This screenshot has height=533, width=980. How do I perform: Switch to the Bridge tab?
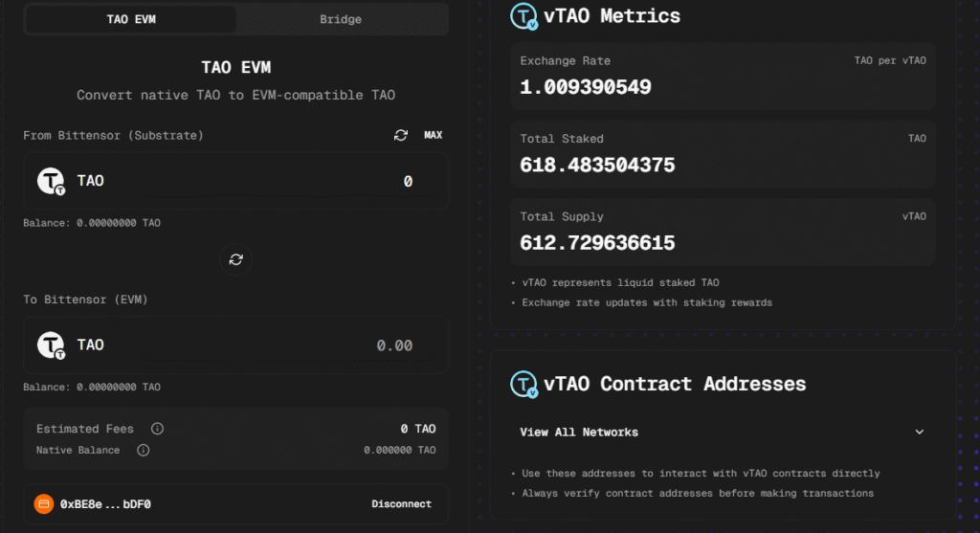point(341,19)
